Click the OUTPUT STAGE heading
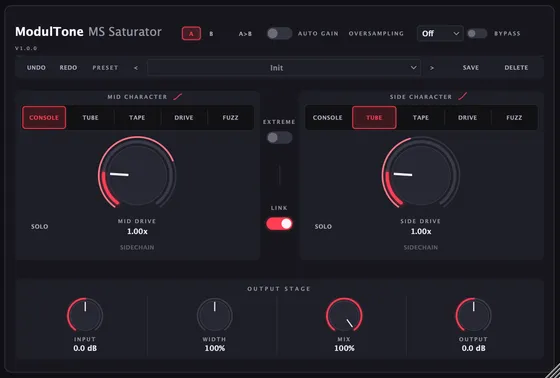The image size is (560, 378). tap(279, 289)
